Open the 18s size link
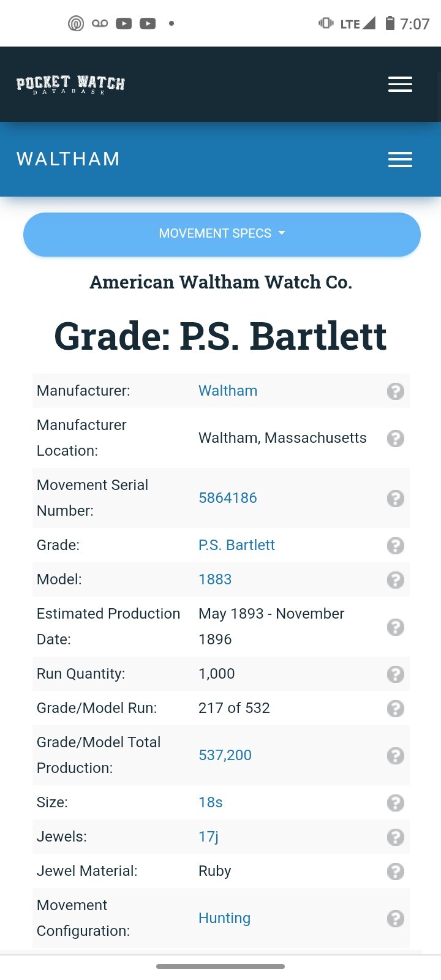Image resolution: width=441 pixels, height=980 pixels. coord(211,802)
